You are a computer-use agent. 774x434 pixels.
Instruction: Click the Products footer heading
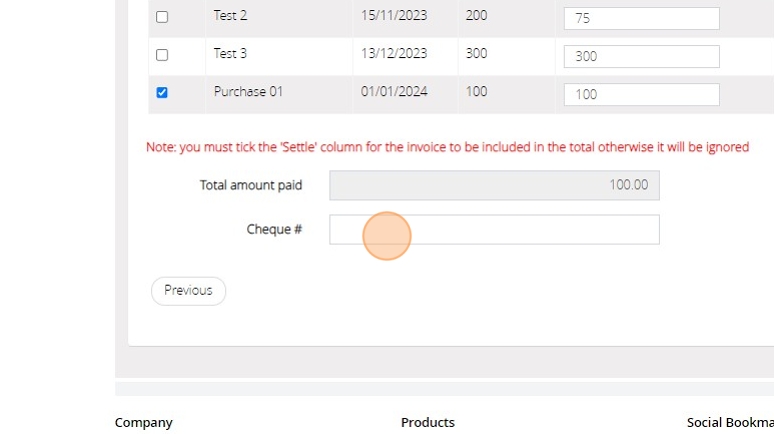click(428, 422)
